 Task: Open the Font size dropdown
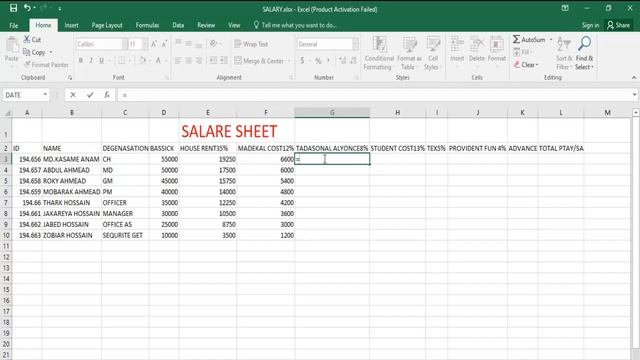click(144, 44)
